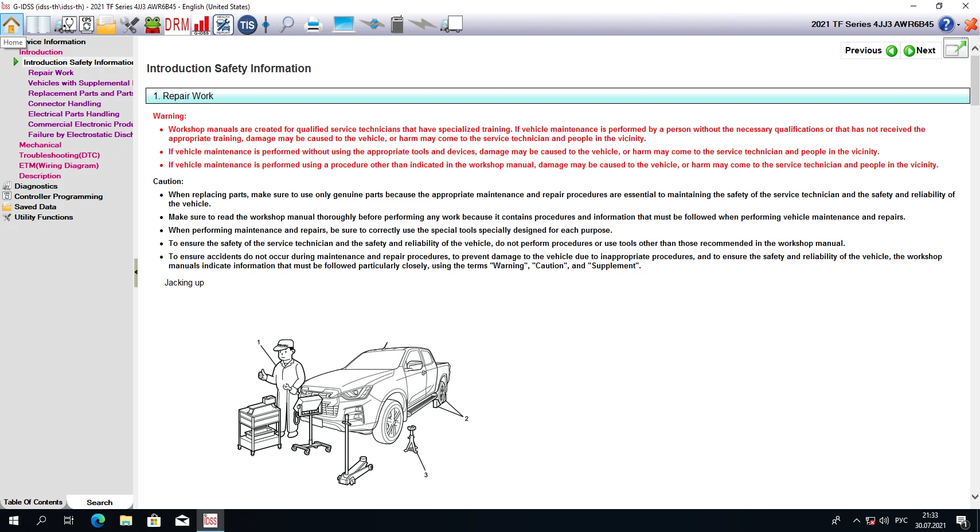Switch to the Table Of Contents tab
The width and height of the screenshot is (980, 532).
(x=33, y=502)
